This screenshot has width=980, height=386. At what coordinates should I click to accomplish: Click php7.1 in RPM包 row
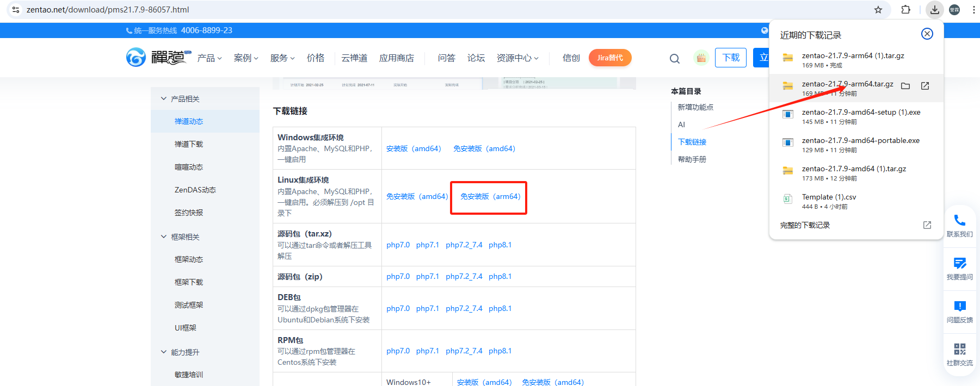click(x=428, y=351)
